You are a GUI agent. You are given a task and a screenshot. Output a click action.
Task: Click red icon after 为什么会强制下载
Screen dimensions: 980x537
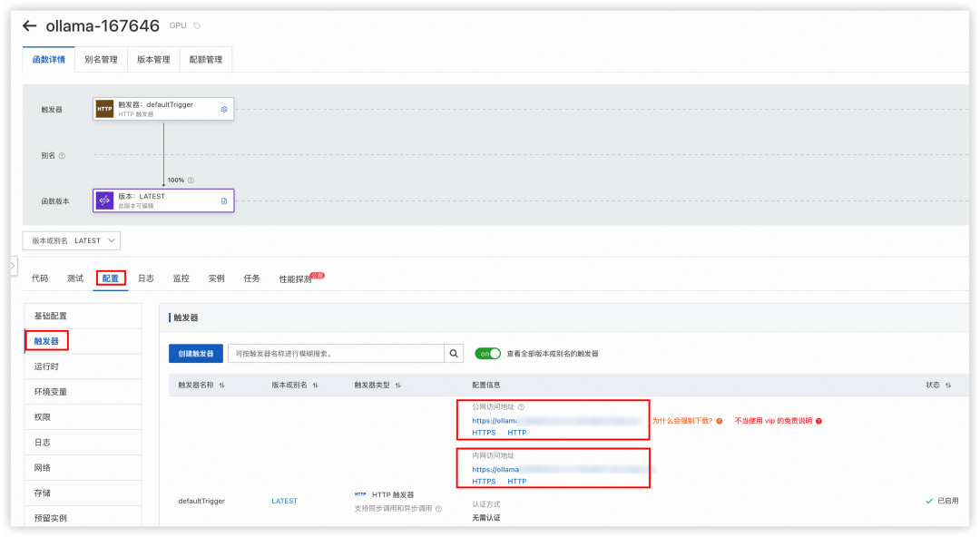tap(720, 422)
